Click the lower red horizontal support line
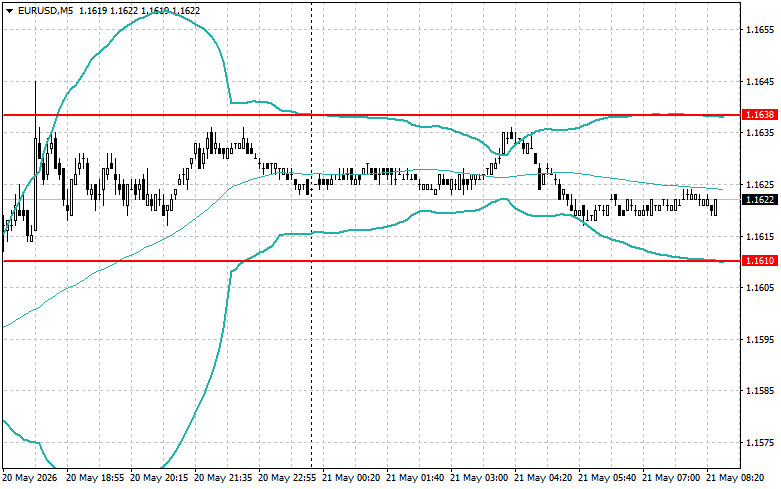This screenshot has width=781, height=489. point(372,260)
